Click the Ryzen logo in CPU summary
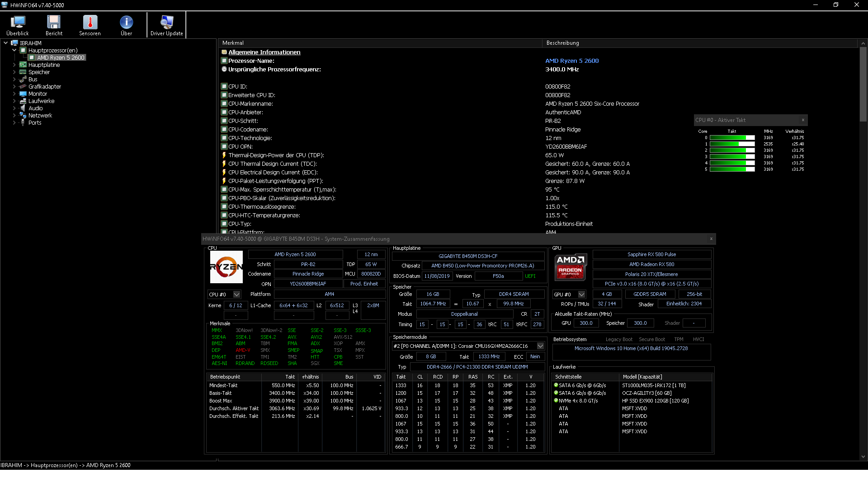868x496 pixels. (x=226, y=267)
